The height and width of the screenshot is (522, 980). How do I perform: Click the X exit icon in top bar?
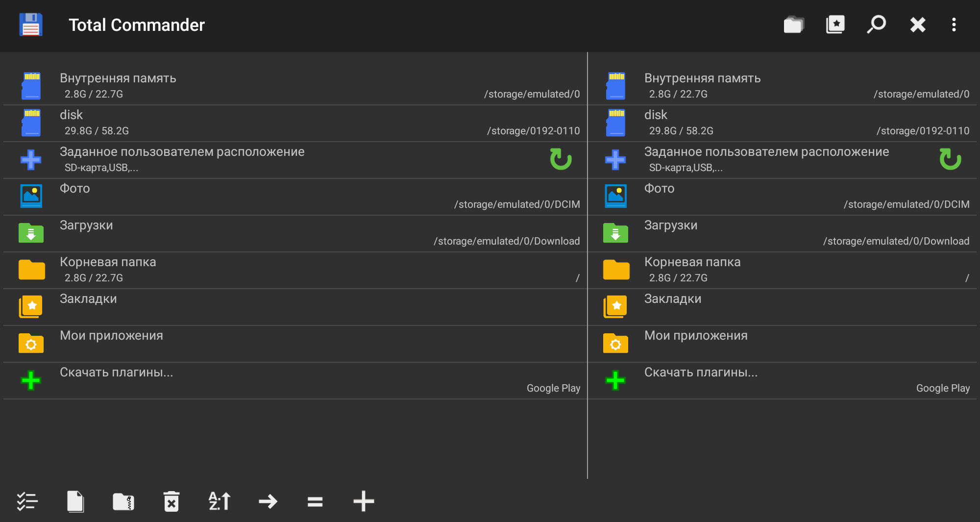point(918,25)
